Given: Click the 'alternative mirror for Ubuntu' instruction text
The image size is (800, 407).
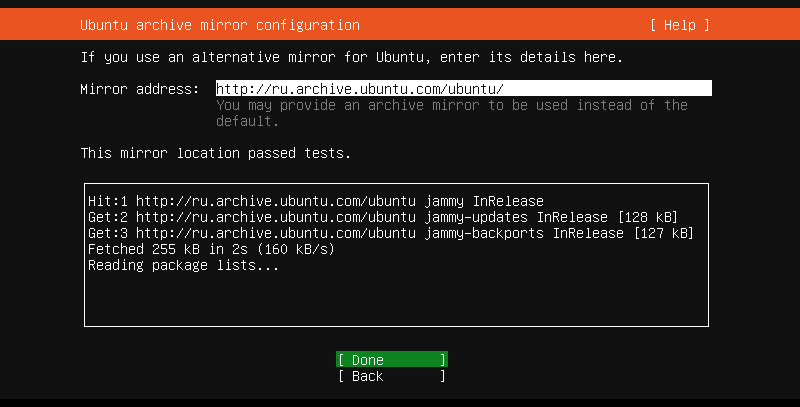Looking at the screenshot, I should (351, 56).
